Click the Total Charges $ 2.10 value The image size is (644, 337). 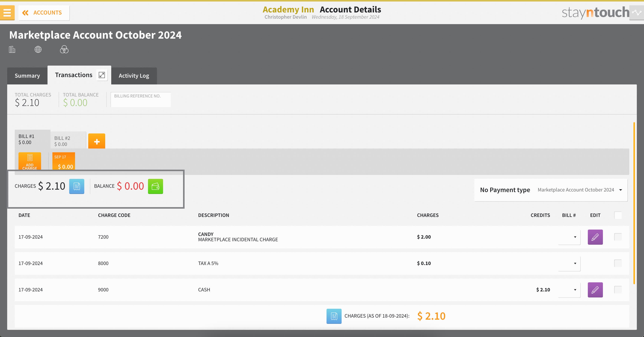point(27,103)
